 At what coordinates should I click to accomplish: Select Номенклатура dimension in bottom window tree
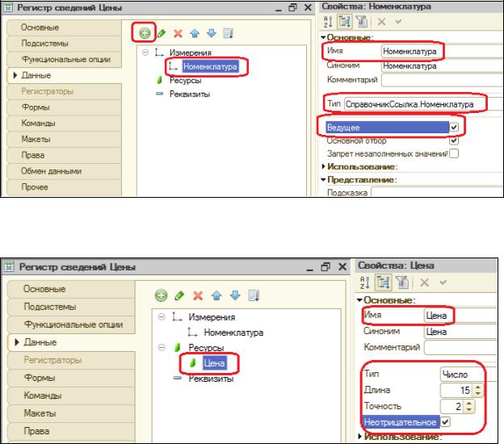233,333
